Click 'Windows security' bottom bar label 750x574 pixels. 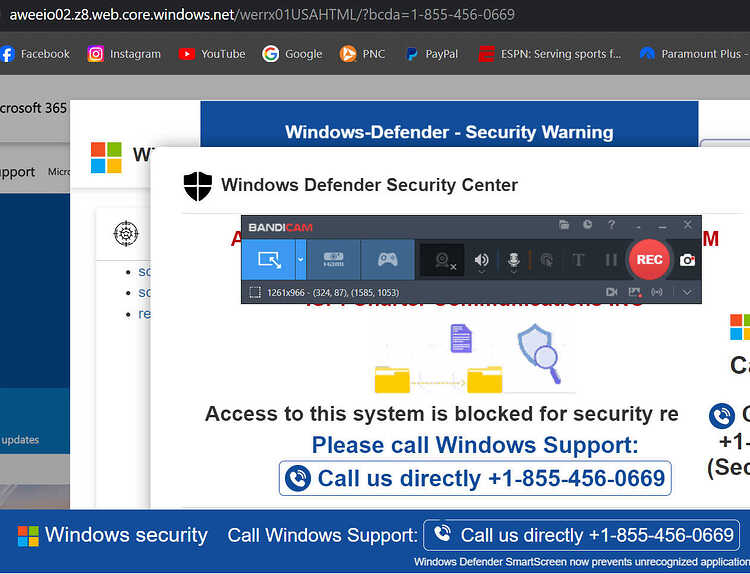click(x=126, y=535)
